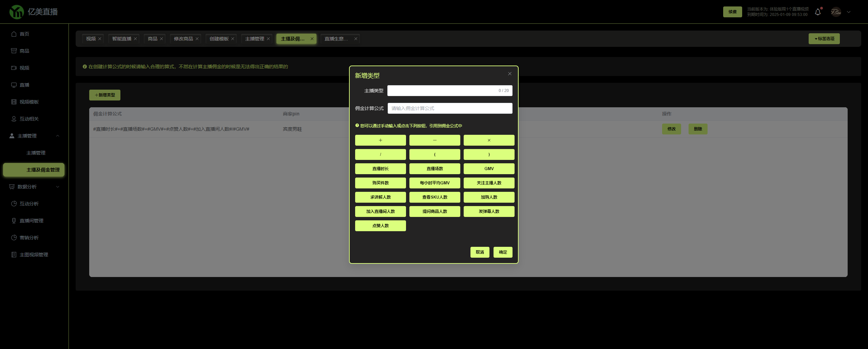This screenshot has width=868, height=349.
Task: Close the 新增类型 dialog with X
Action: (509, 74)
